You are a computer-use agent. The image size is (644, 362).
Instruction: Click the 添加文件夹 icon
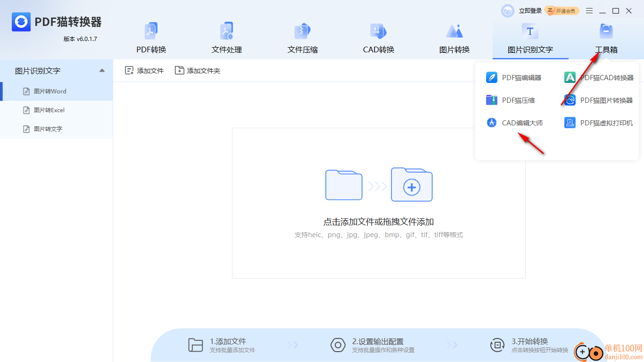coord(179,71)
